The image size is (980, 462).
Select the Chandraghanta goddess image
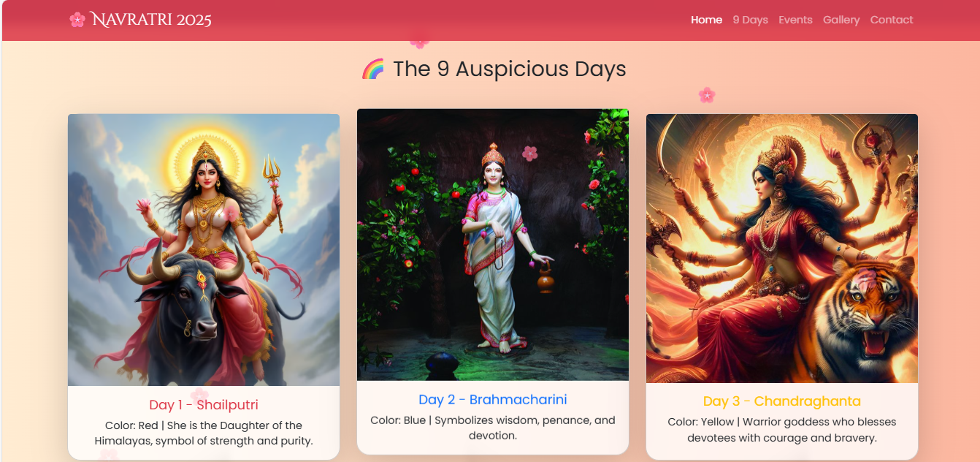tap(782, 249)
